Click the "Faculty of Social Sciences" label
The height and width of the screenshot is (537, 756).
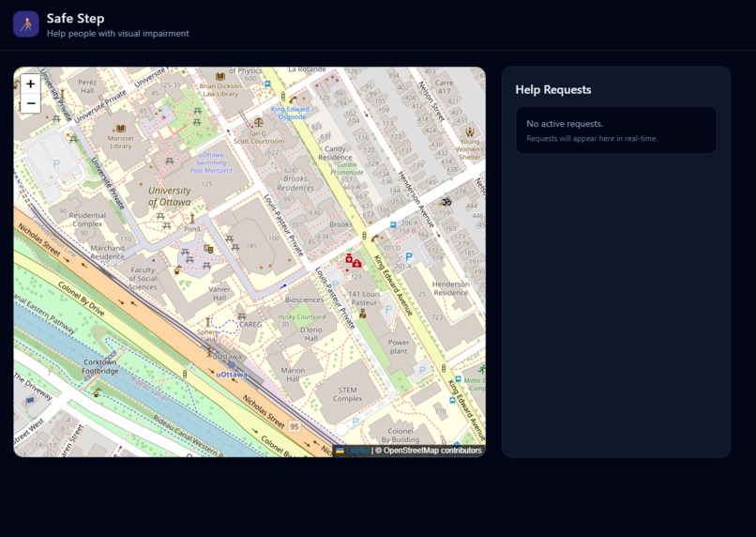point(143,279)
